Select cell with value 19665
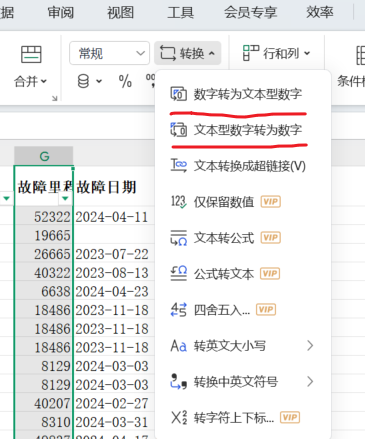Viewport: 365px width, 439px height. click(x=44, y=236)
